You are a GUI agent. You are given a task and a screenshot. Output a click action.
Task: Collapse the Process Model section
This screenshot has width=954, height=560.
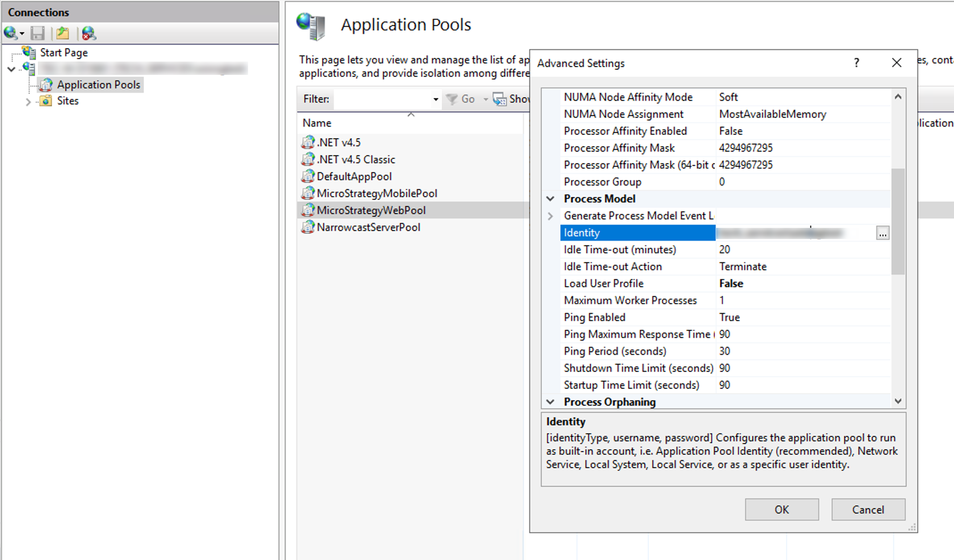pos(550,198)
